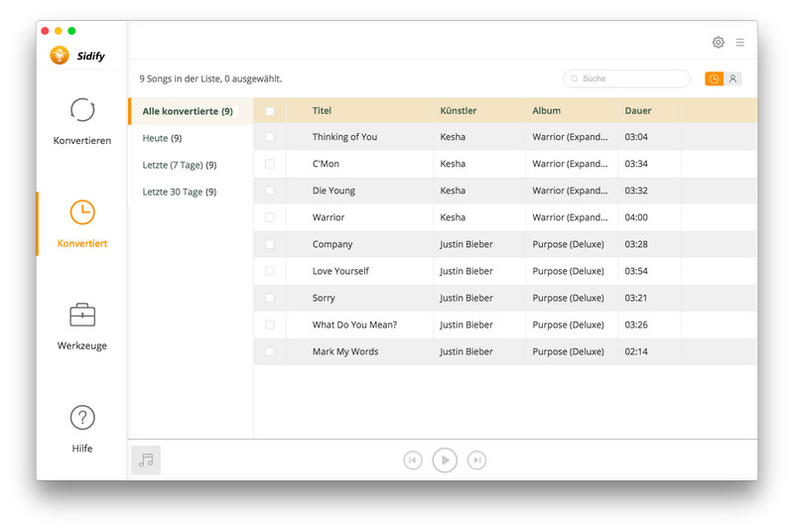Minimize the window with yellow button
Viewport: 794px width, 532px height.
(x=59, y=31)
